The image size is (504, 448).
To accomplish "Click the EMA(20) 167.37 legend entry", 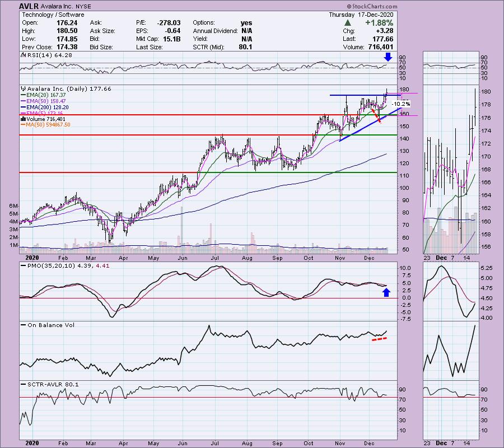I will (x=43, y=95).
